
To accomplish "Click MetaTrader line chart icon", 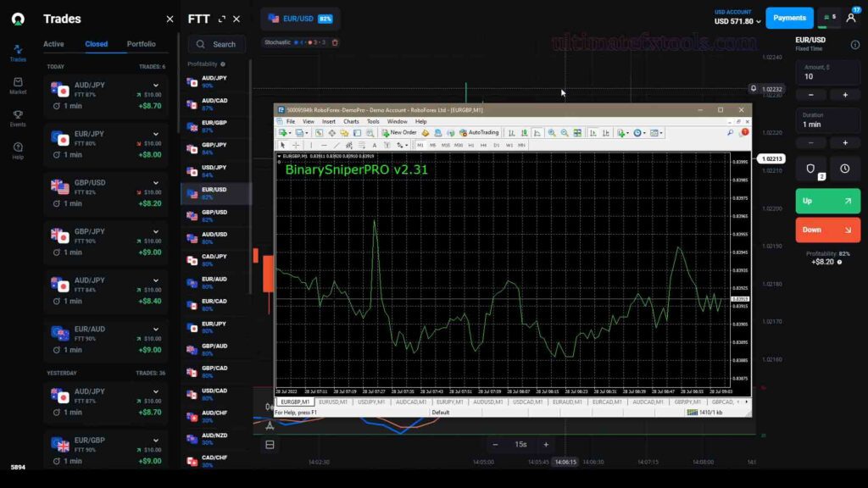I will click(537, 133).
